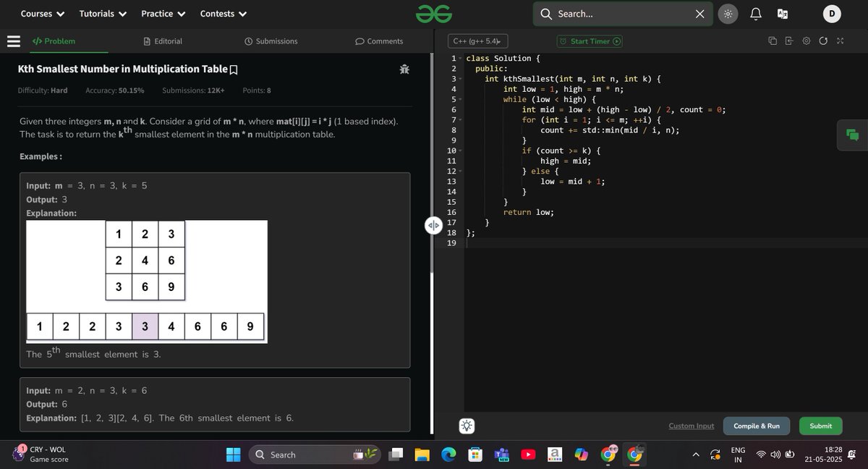
Task: Switch to the Editorial tab
Action: pyautogui.click(x=163, y=41)
